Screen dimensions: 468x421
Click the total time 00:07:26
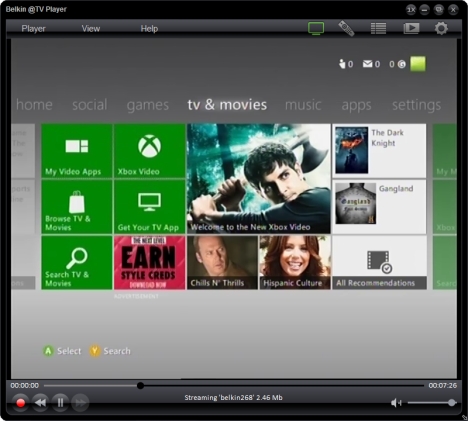tap(443, 386)
